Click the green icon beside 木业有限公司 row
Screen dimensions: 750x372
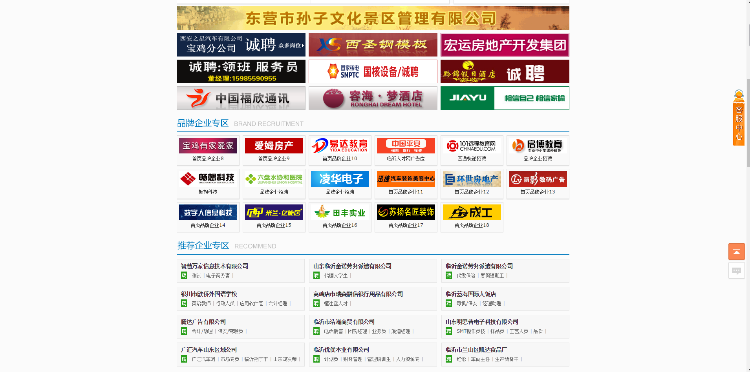[316, 359]
